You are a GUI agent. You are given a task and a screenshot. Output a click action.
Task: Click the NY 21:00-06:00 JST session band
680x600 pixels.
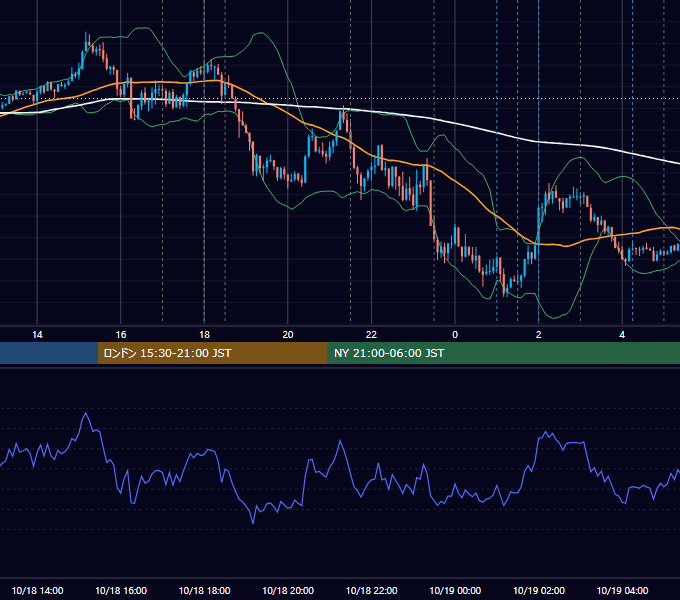pos(503,353)
